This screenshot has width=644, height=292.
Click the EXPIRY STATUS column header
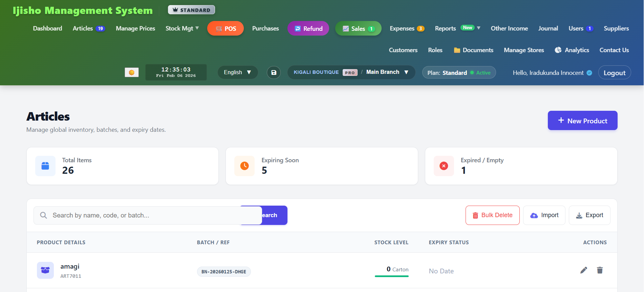[x=449, y=243]
